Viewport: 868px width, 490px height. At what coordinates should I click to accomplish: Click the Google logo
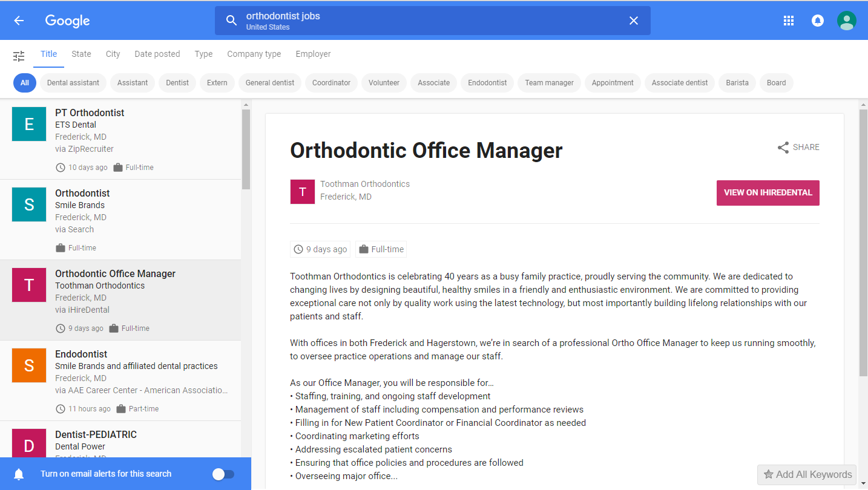point(67,21)
